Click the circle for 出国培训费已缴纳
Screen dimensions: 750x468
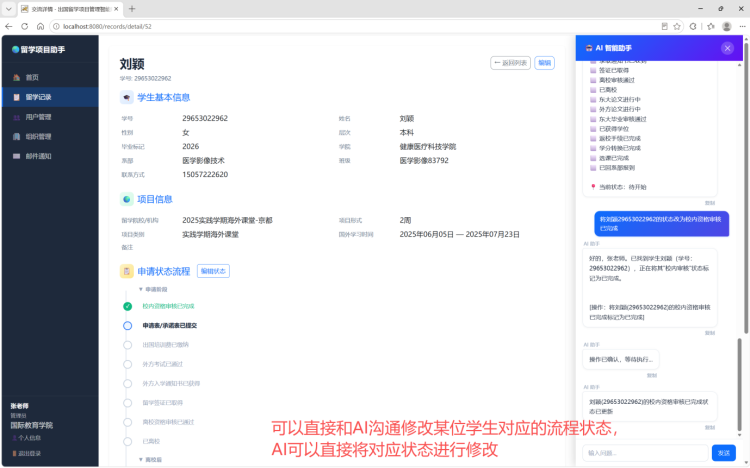(127, 345)
